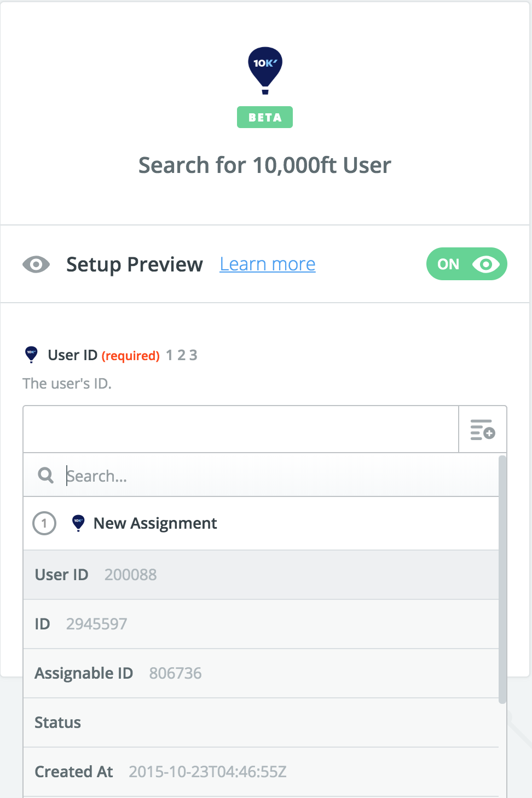
Task: Click the Setup Preview eye icon
Action: pyautogui.click(x=36, y=265)
